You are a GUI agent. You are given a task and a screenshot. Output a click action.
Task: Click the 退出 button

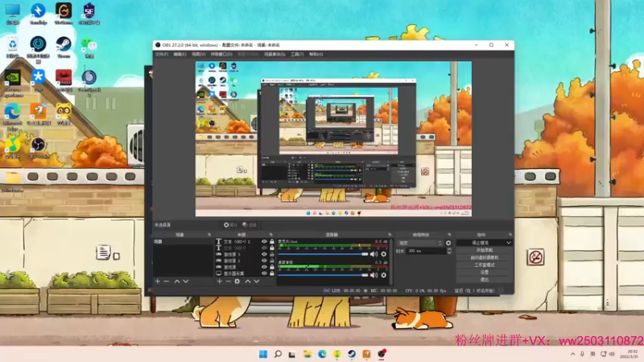point(485,280)
